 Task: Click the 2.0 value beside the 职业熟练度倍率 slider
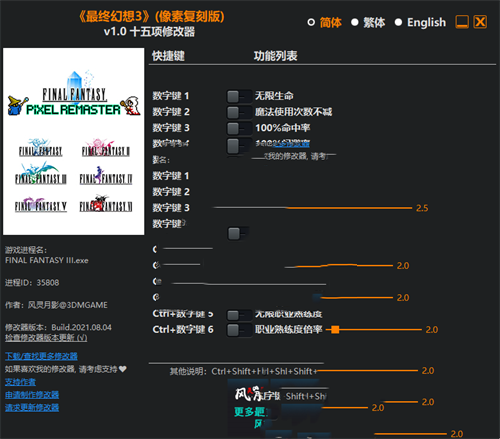click(432, 330)
